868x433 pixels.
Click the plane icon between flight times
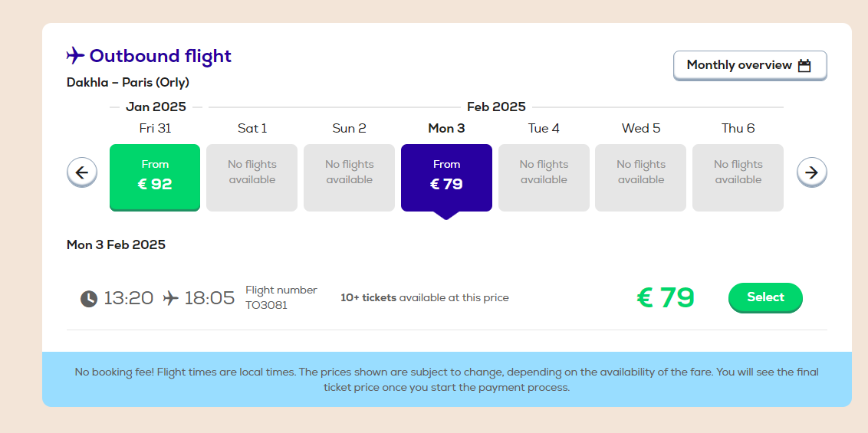point(170,298)
